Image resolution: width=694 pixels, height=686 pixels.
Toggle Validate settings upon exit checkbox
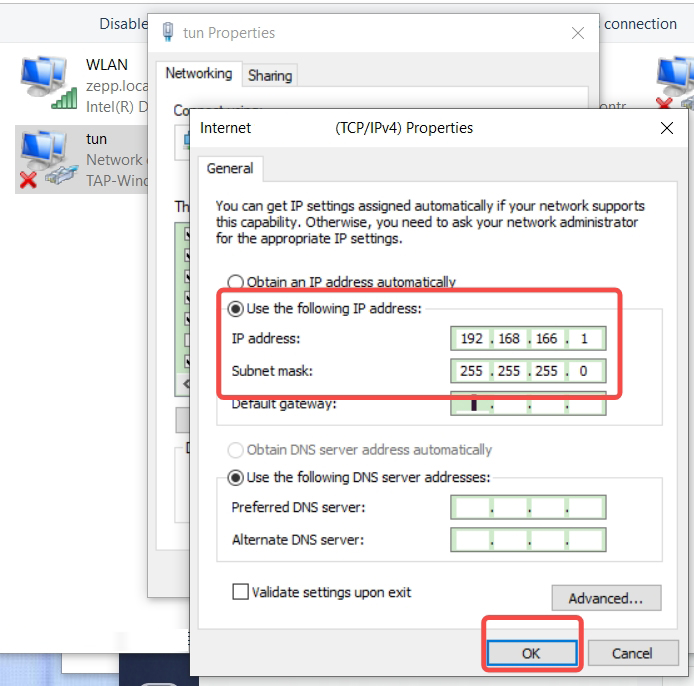[x=241, y=592]
